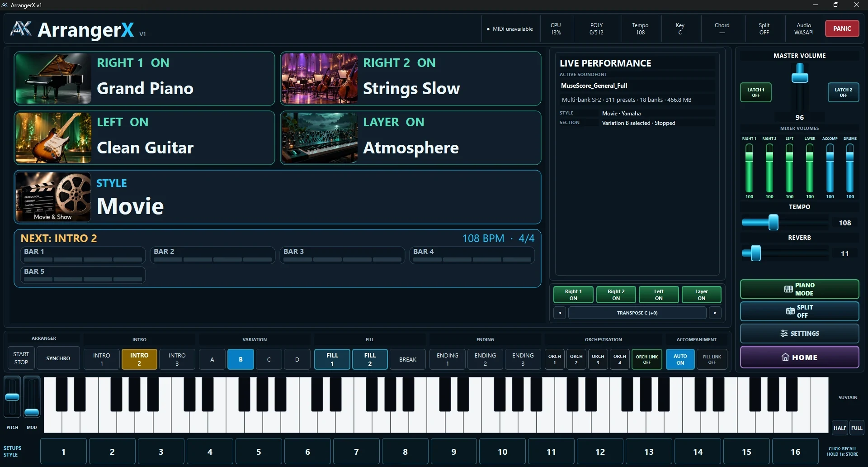This screenshot has width=868, height=467.
Task: Toggle Orch Link OFF
Action: tap(647, 359)
